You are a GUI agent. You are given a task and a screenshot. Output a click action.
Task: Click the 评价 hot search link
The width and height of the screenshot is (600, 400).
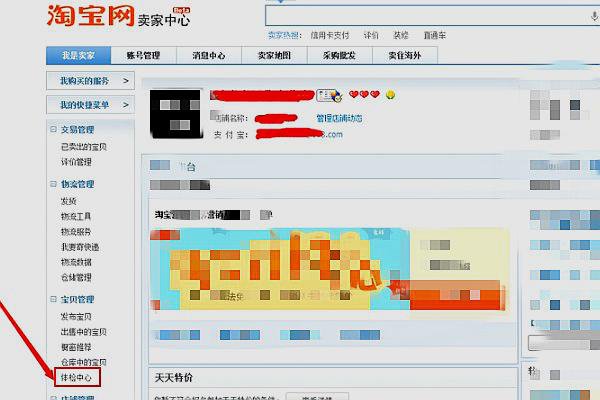coord(371,36)
